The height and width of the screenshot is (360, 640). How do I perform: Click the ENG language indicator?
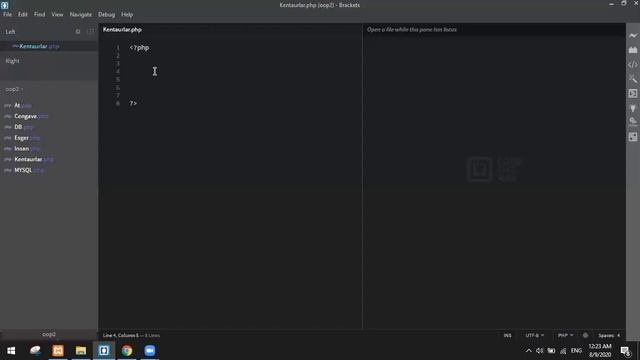[x=576, y=351]
